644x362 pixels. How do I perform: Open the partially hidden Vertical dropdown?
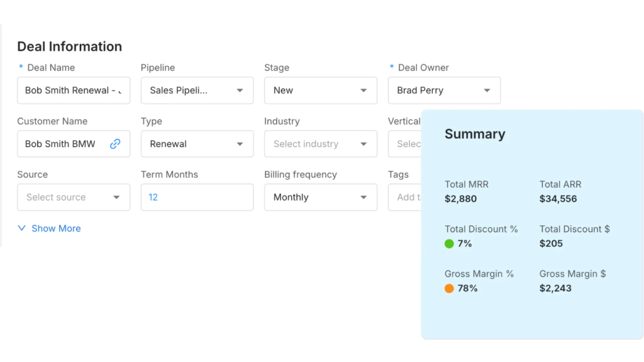404,144
